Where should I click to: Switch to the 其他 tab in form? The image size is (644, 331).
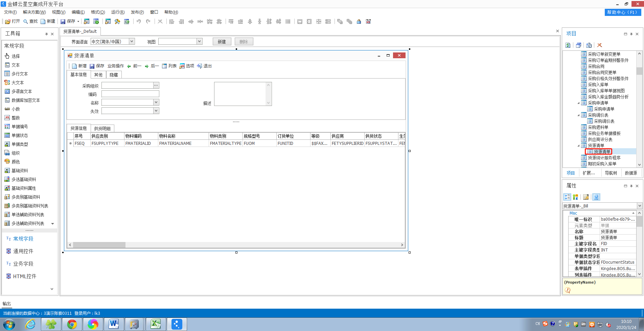pyautogui.click(x=98, y=75)
